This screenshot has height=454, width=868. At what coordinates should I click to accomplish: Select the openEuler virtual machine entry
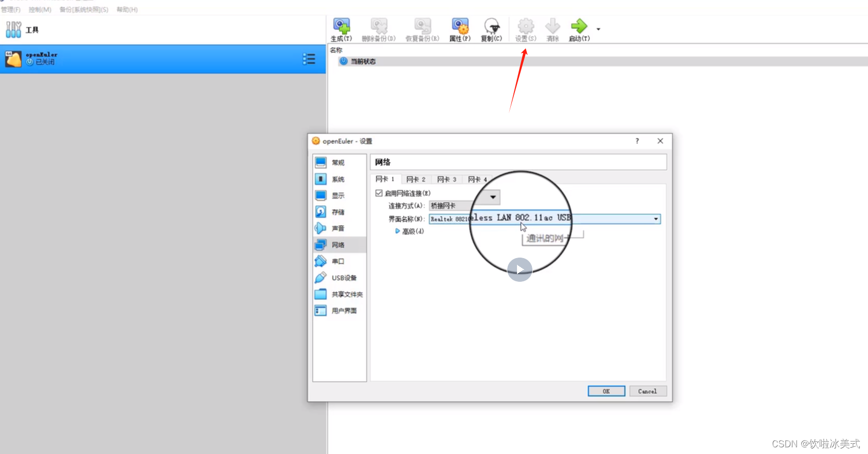click(x=162, y=59)
